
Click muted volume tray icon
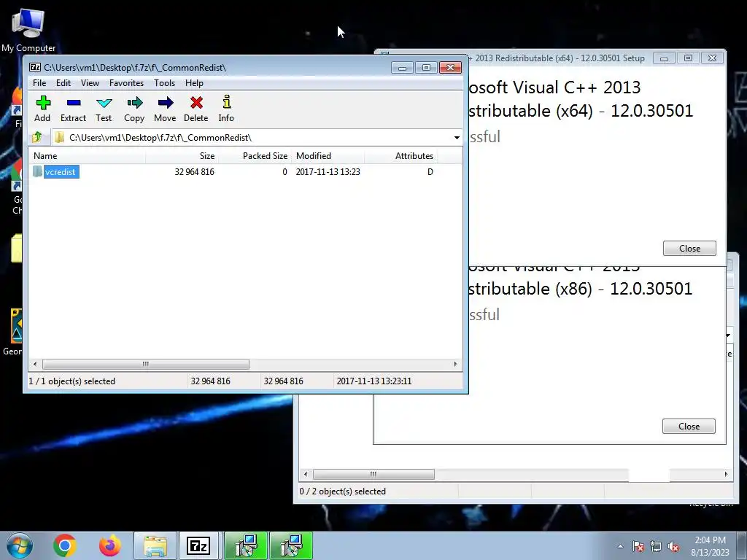(x=673, y=547)
